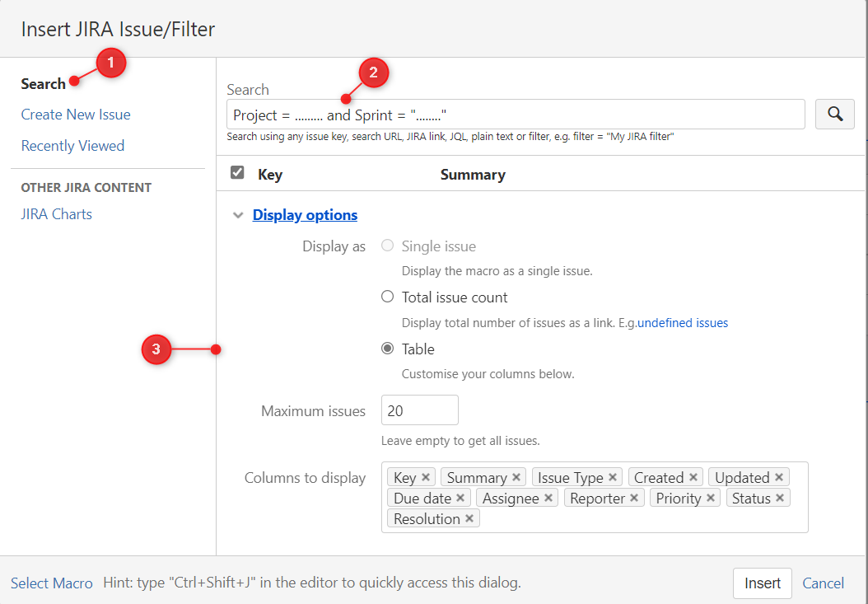Toggle the select-all checkbox beside Key

point(237,172)
